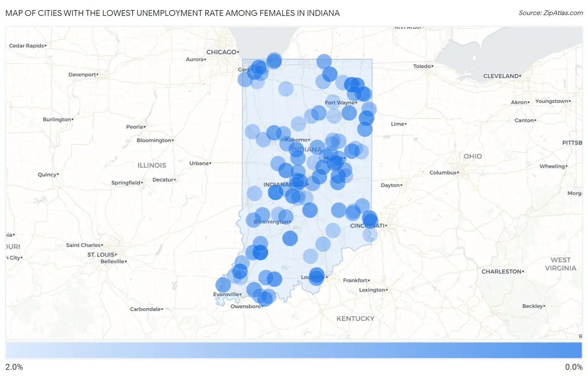Screen dimensions: 588x376
Task: Click the Beckley city label
Action: click(532, 306)
